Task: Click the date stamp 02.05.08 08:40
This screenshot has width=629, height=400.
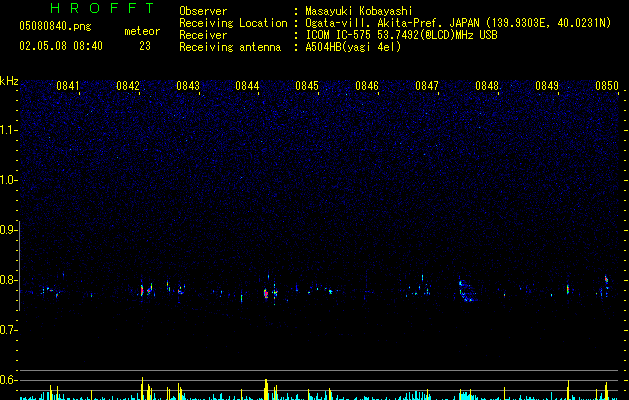Action: 61,46
